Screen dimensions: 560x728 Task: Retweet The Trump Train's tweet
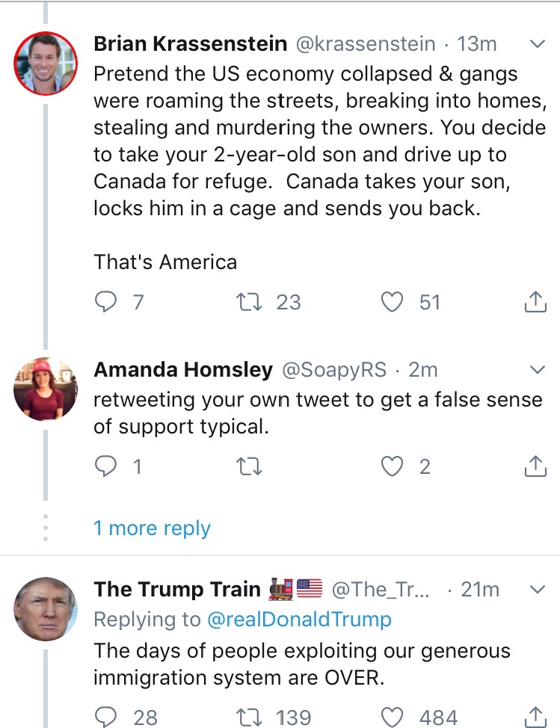(244, 718)
